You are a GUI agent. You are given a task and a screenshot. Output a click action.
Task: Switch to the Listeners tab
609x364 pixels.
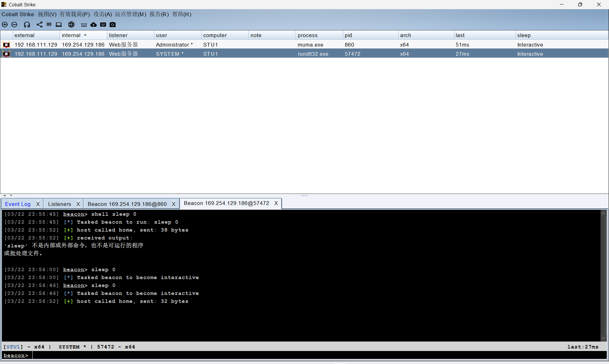[60, 204]
